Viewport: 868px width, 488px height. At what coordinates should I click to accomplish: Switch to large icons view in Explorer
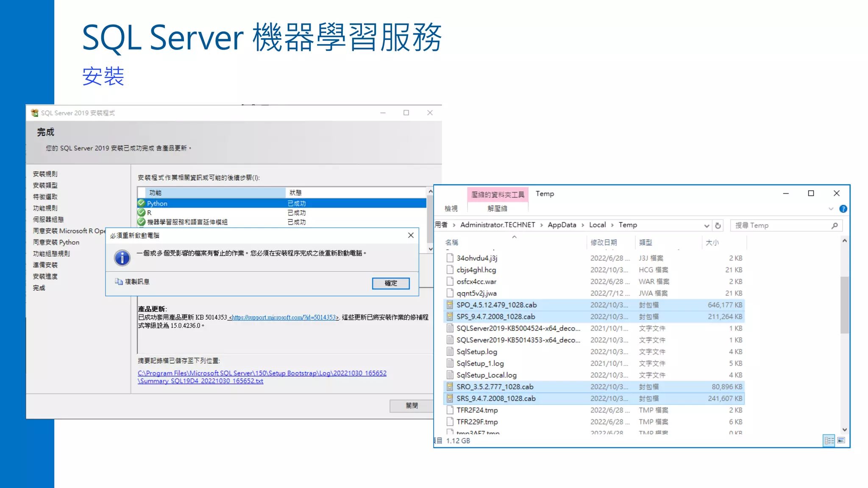pos(842,441)
